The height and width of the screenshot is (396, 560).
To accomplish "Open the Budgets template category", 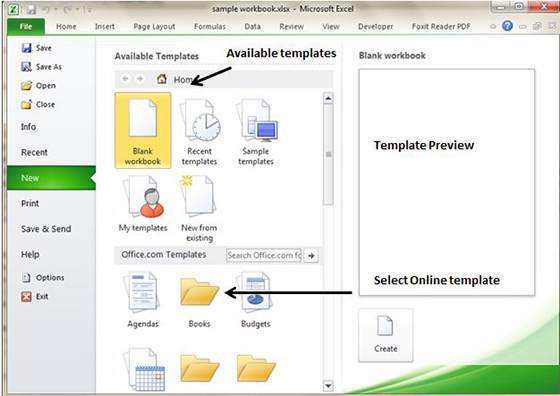I will point(255,300).
